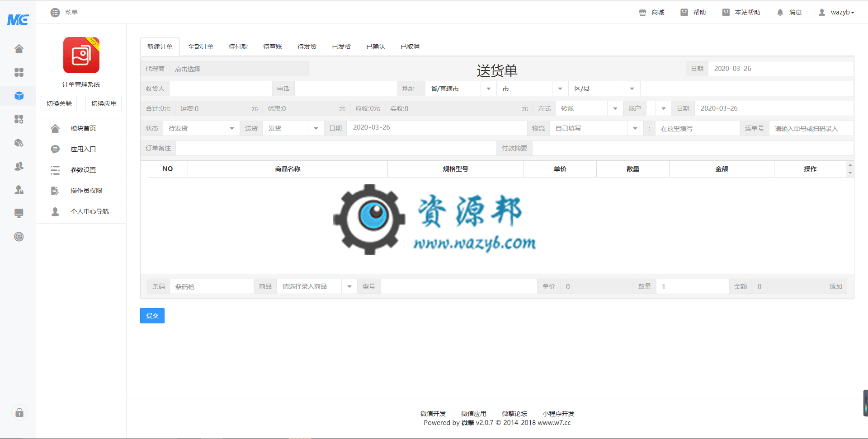
Task: Click the 商城 store icon in header
Action: pos(642,13)
